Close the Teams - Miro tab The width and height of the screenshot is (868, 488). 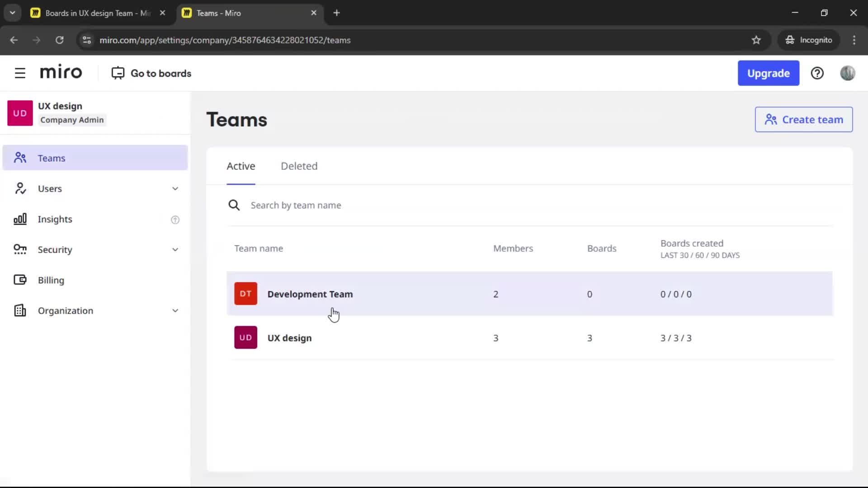[x=314, y=13]
